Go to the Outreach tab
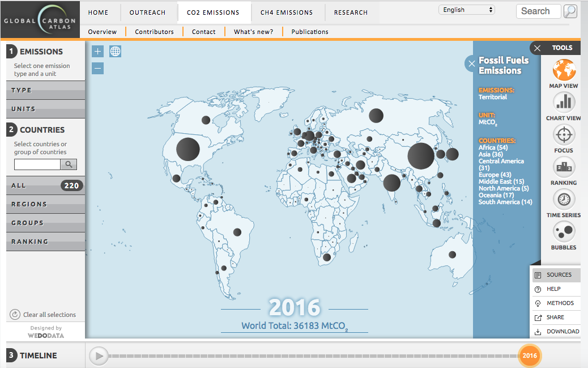 coord(147,12)
